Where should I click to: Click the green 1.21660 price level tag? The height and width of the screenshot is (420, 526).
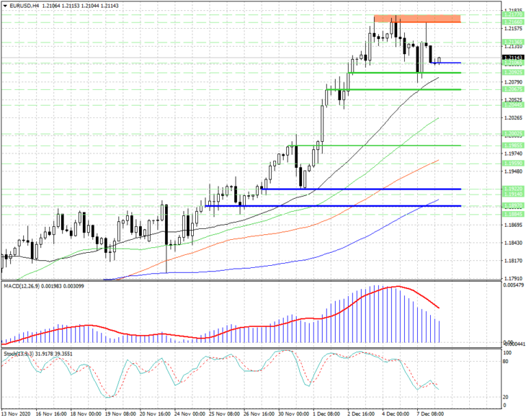coord(513,22)
